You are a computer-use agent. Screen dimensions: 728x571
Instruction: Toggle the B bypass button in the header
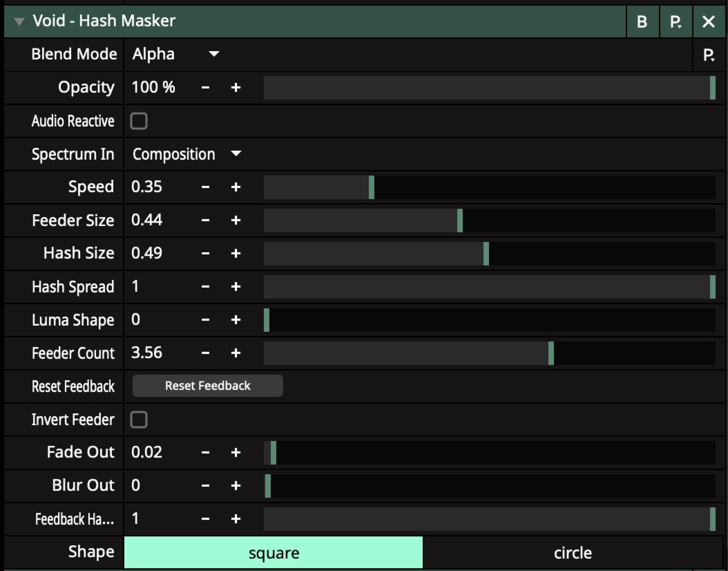pyautogui.click(x=642, y=22)
